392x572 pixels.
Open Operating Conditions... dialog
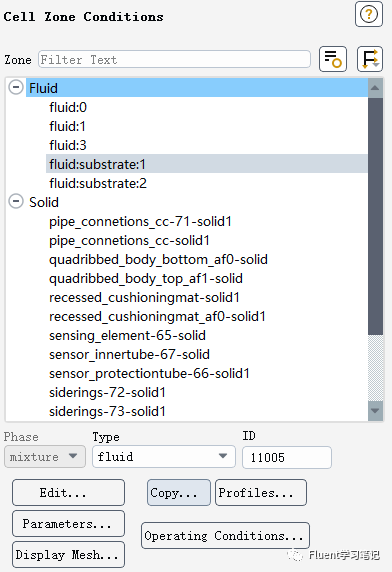coord(225,536)
